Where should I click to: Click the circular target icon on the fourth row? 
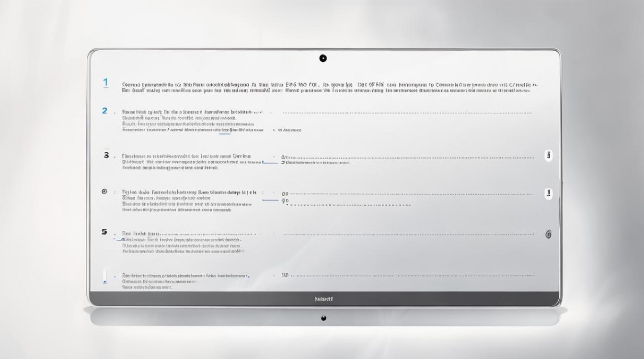tap(104, 191)
